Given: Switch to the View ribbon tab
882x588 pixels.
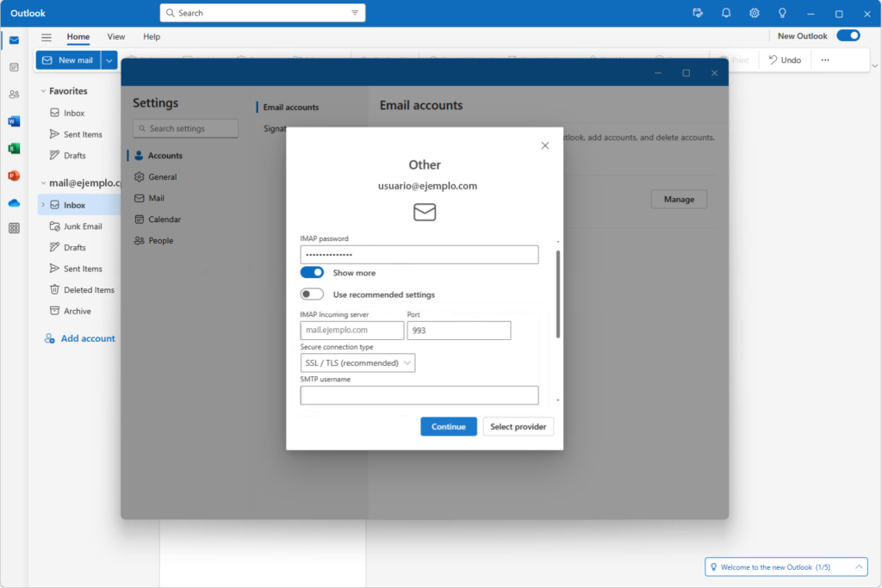Looking at the screenshot, I should [x=116, y=37].
